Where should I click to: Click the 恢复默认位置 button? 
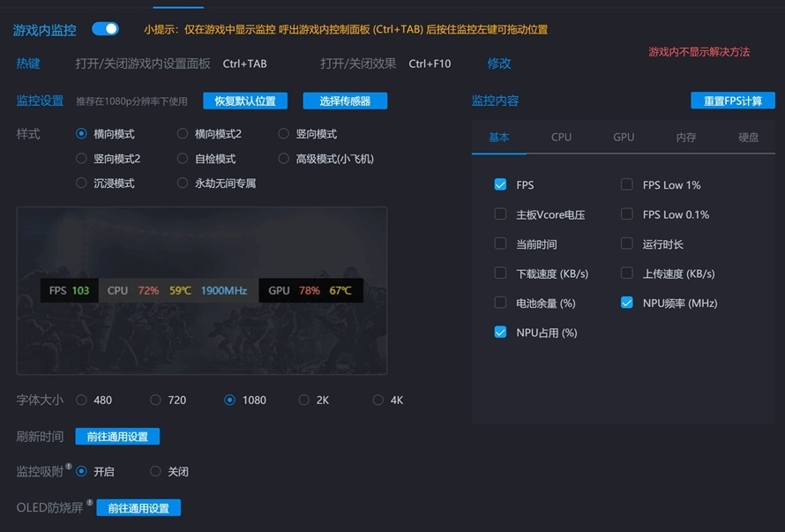click(x=244, y=100)
